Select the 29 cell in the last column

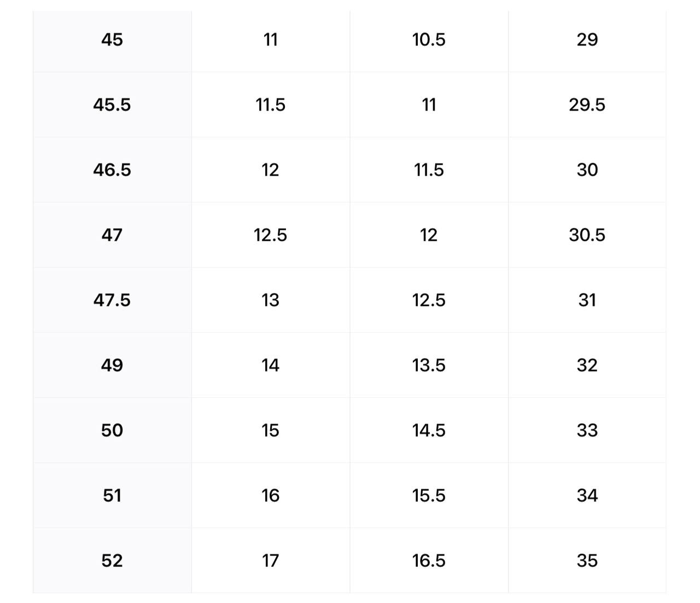point(587,39)
